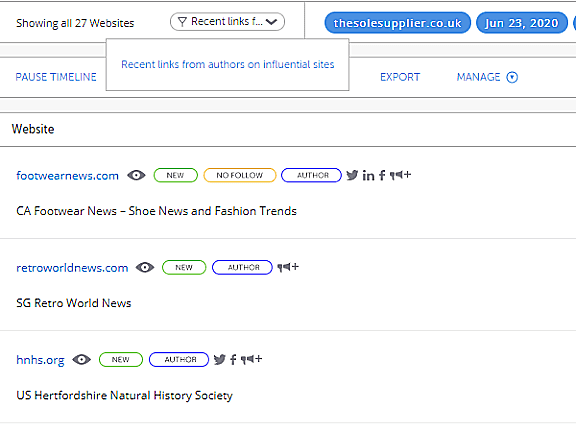Open the Recent links filter dropdown
The width and height of the screenshot is (576, 432).
pyautogui.click(x=227, y=22)
